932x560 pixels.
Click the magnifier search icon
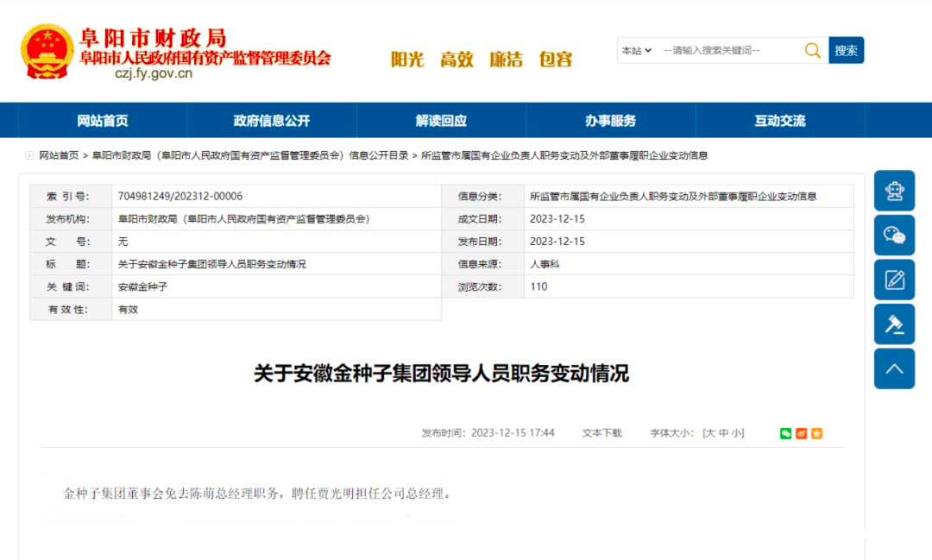coord(812,51)
